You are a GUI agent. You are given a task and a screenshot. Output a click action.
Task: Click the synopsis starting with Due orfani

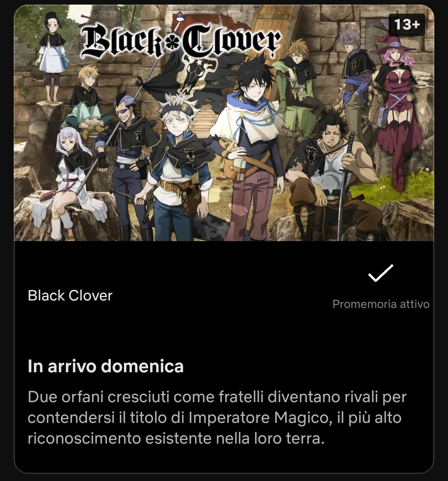point(217,418)
